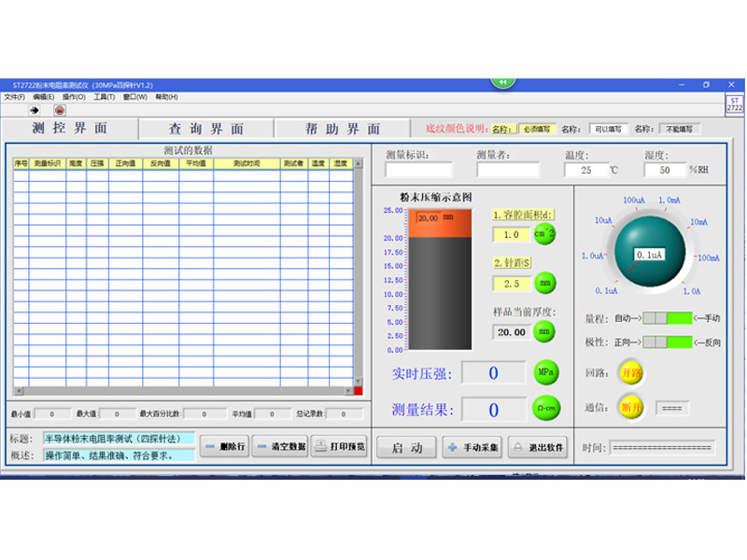Viewport: 747px width, 560px height.
Task: Click the 清空数据 button
Action: (x=280, y=447)
